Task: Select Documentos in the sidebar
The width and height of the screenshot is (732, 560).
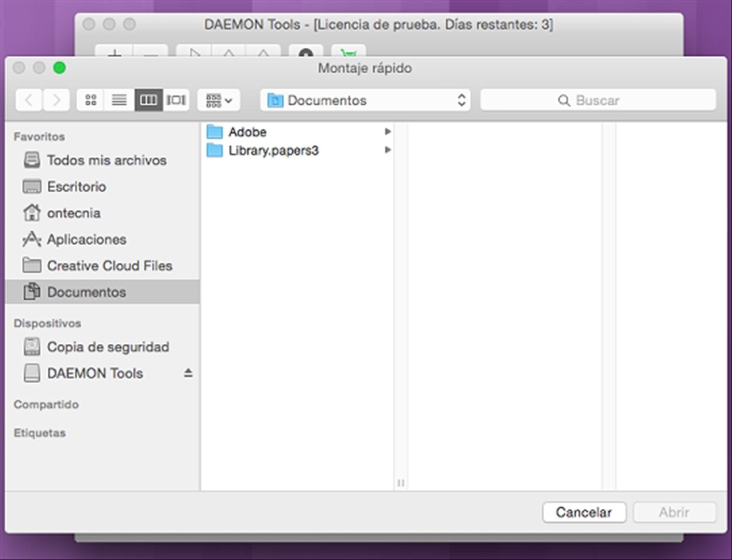Action: click(102, 292)
